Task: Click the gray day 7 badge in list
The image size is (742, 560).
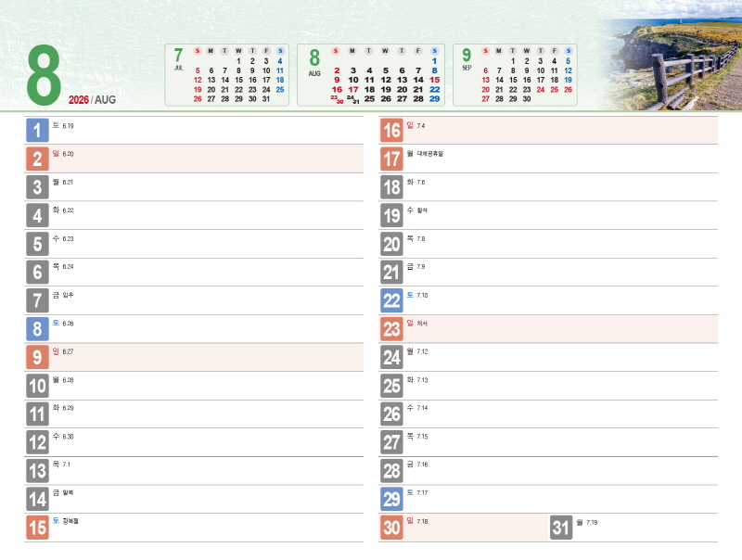Action: point(37,300)
